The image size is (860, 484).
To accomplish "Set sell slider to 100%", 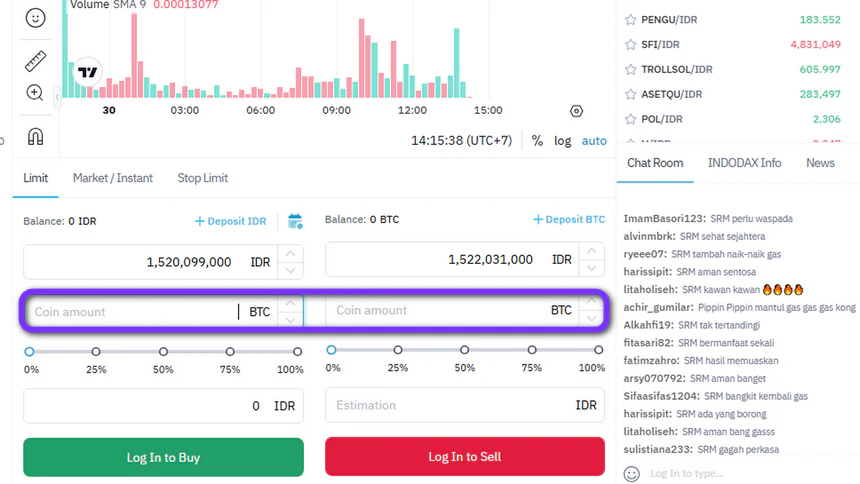I will coord(598,350).
